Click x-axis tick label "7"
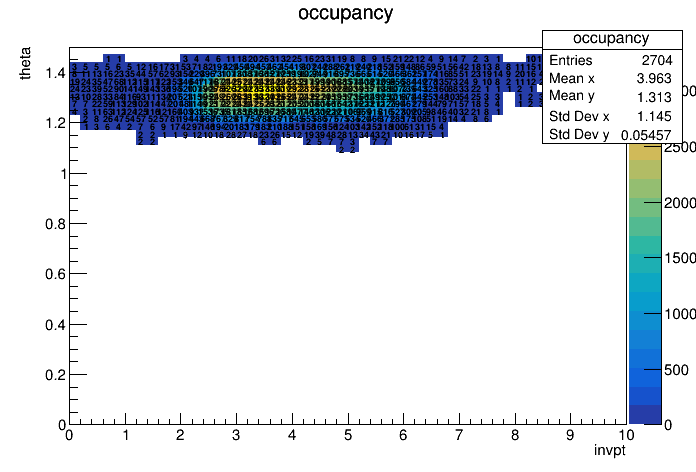The height and width of the screenshot is (472, 696). tap(459, 435)
